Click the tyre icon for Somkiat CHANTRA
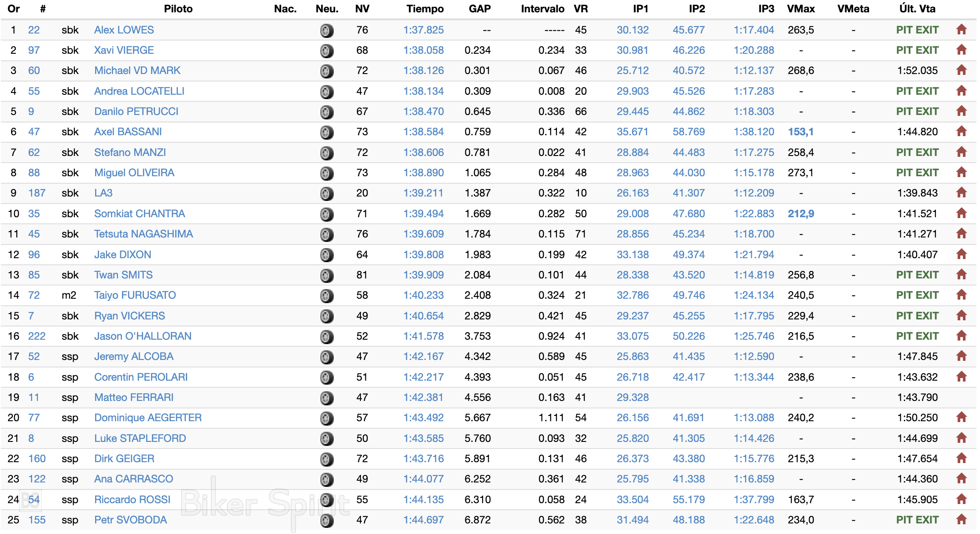 click(327, 215)
